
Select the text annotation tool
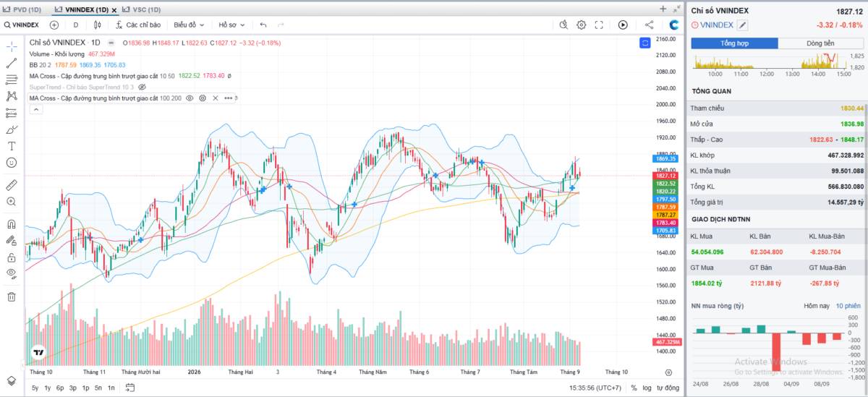coord(12,146)
